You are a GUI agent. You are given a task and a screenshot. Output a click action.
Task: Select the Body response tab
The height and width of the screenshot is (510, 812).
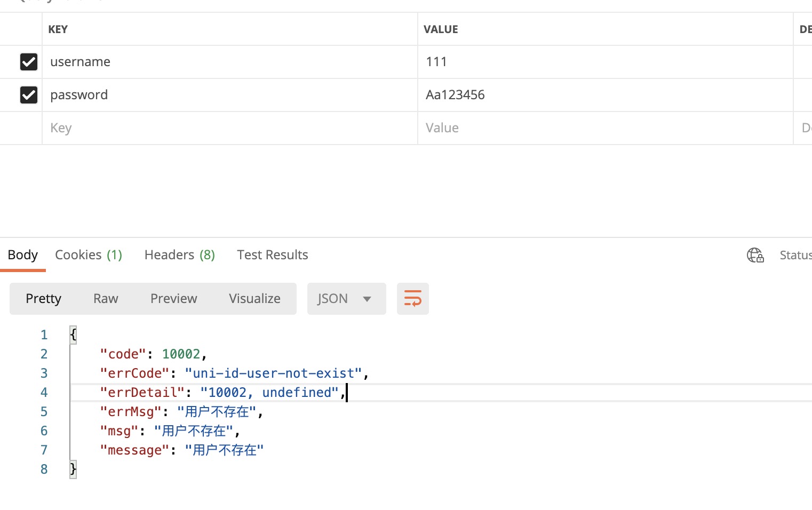[x=23, y=255]
